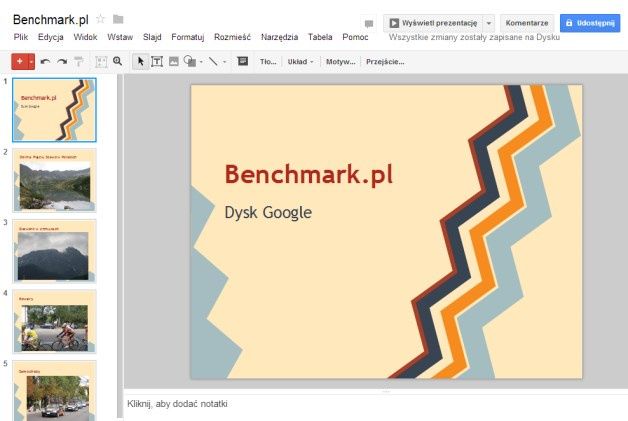Select slide 4 thumbnail with cyclists
Image resolution: width=628 pixels, height=421 pixels.
54,322
